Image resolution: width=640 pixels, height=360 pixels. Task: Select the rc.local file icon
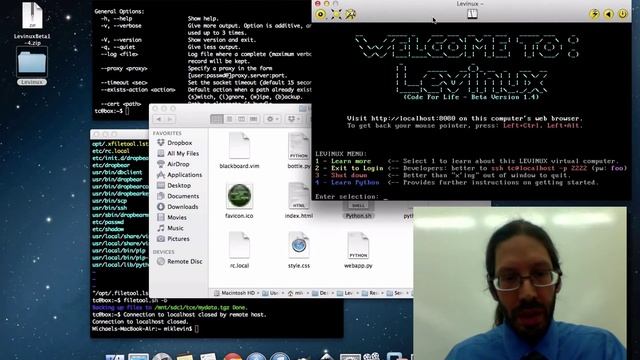[239, 245]
